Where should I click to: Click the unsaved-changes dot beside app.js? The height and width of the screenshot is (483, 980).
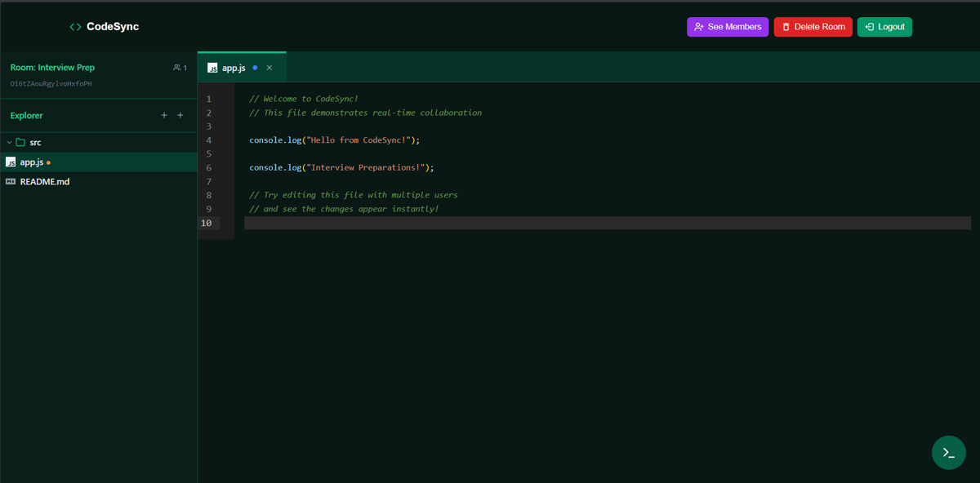(x=47, y=162)
